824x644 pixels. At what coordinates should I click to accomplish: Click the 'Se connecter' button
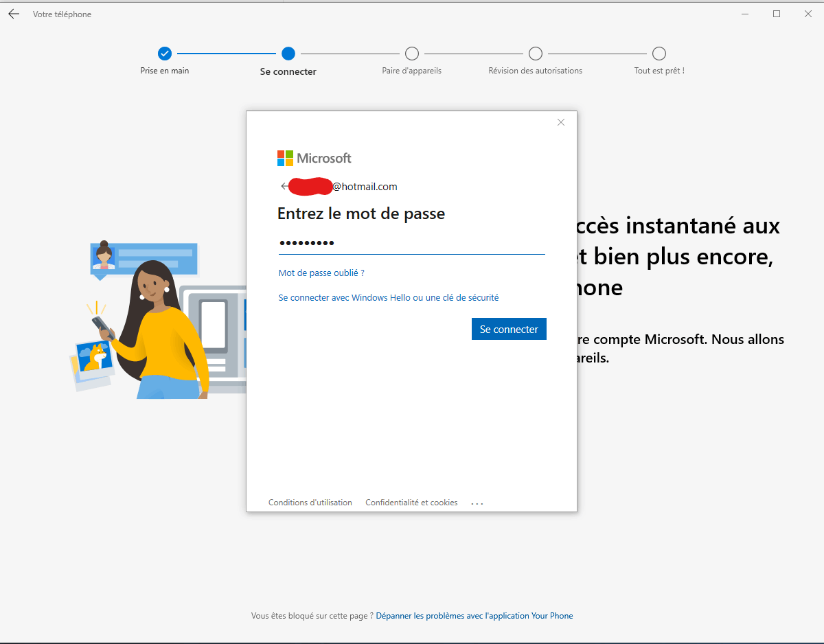(x=509, y=329)
